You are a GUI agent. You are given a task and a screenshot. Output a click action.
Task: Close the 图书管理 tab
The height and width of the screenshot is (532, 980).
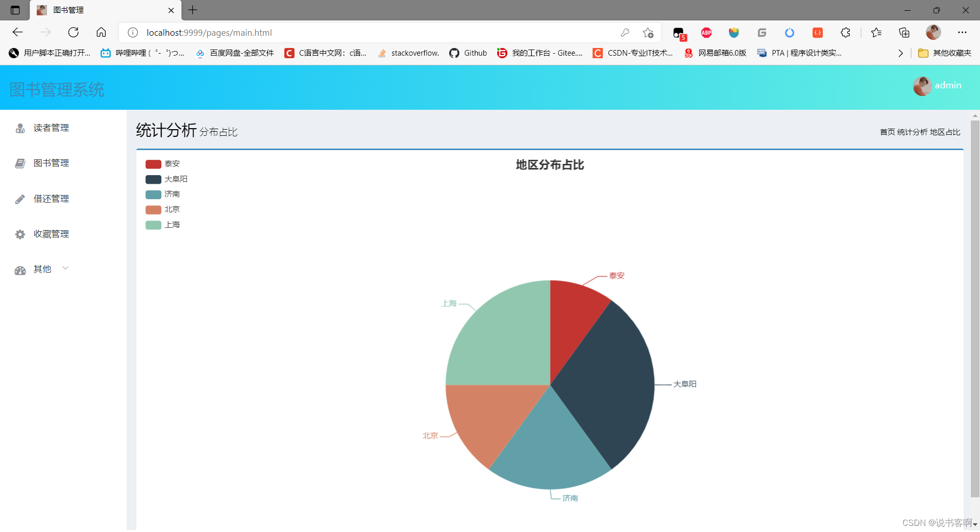(x=171, y=10)
